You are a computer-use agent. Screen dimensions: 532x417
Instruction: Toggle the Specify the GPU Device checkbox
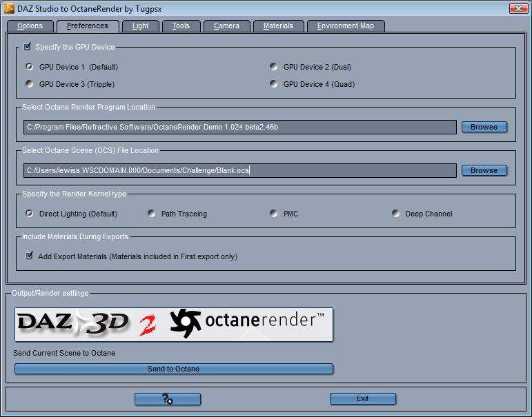[x=28, y=46]
